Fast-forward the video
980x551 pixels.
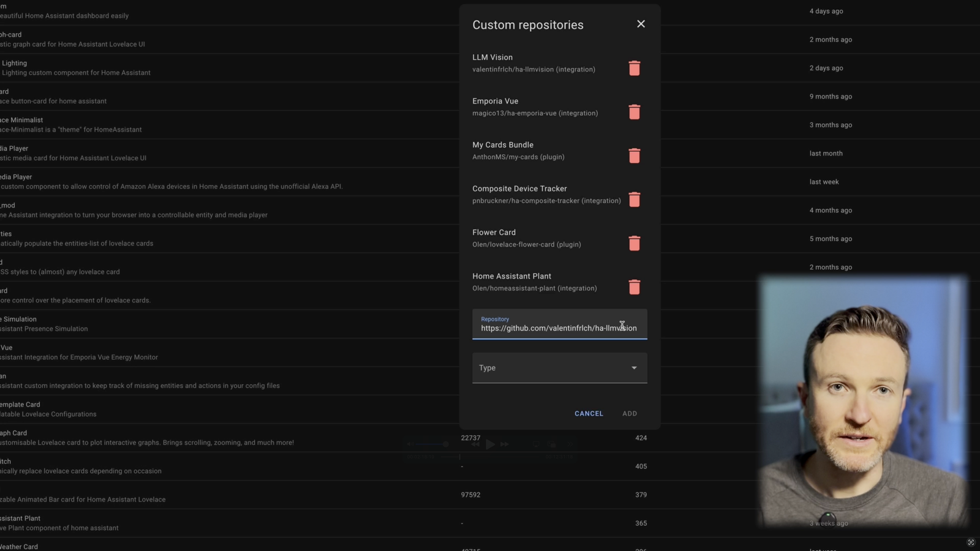pyautogui.click(x=504, y=444)
